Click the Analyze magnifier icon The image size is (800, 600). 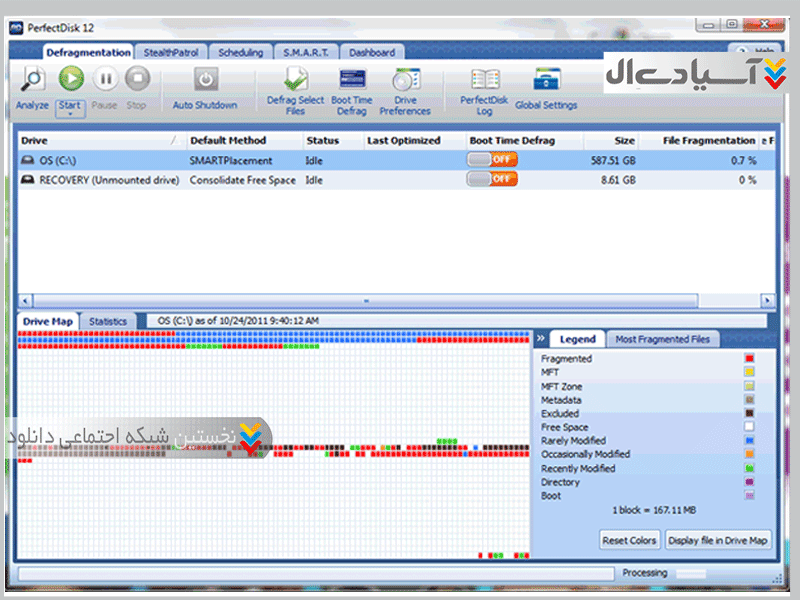point(33,79)
